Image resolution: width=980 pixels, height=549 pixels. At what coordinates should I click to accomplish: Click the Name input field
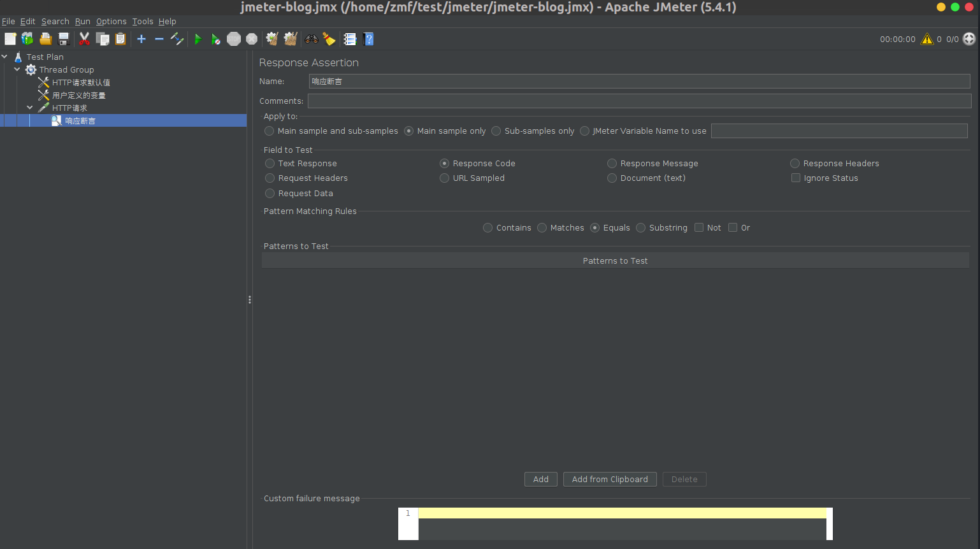[640, 82]
